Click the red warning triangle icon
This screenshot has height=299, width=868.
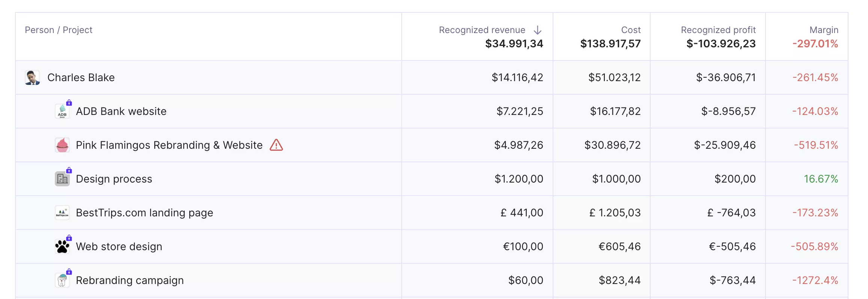tap(276, 145)
